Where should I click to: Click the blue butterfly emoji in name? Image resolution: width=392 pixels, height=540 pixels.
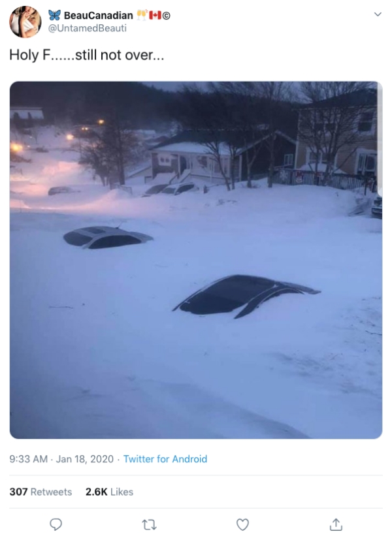[x=54, y=15]
